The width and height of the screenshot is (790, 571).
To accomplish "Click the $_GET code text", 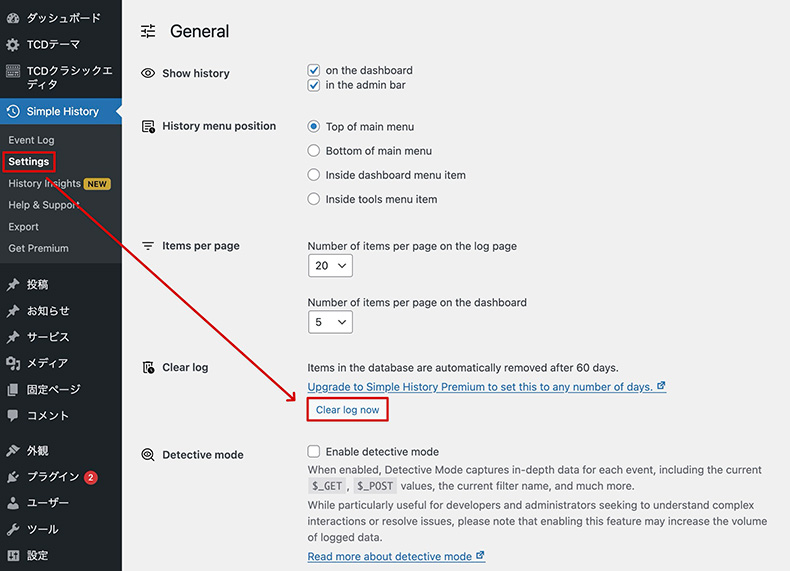I will [x=326, y=486].
